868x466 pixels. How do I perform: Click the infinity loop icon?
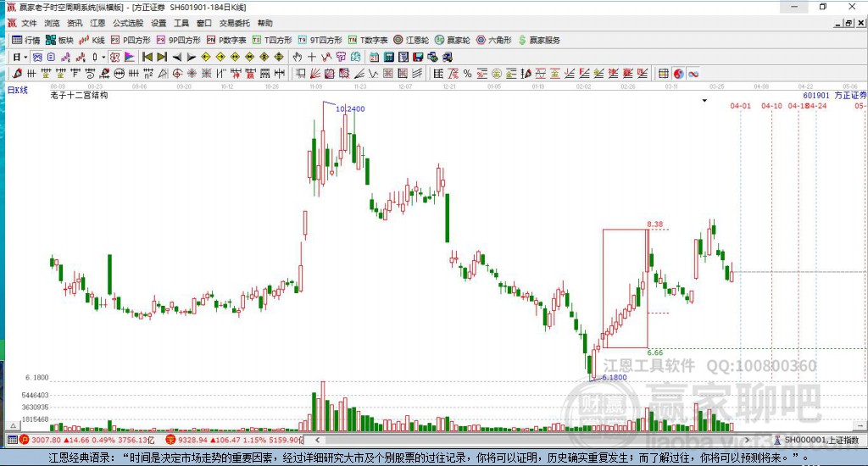click(x=693, y=74)
